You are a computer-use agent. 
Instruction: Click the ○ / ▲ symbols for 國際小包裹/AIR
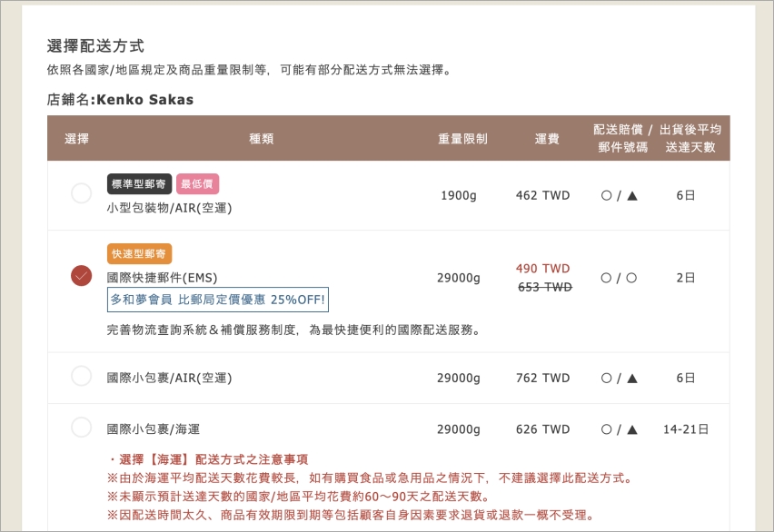coord(619,378)
